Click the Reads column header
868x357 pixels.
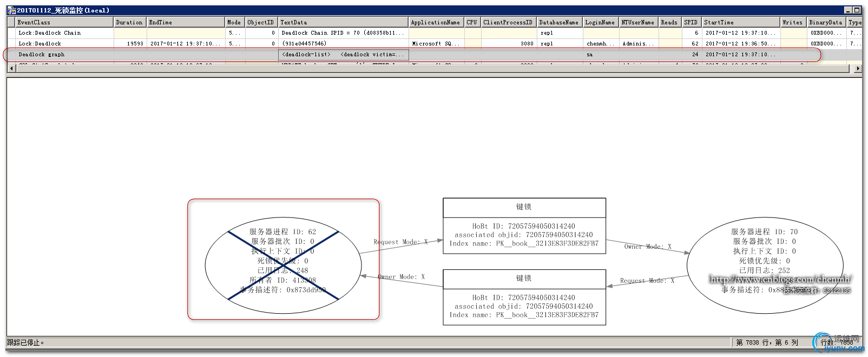(670, 22)
